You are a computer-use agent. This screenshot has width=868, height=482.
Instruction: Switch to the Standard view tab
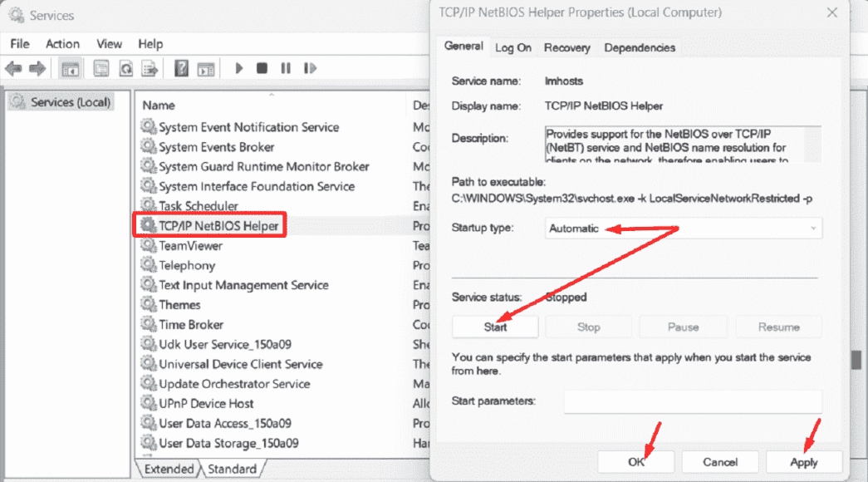[232, 469]
